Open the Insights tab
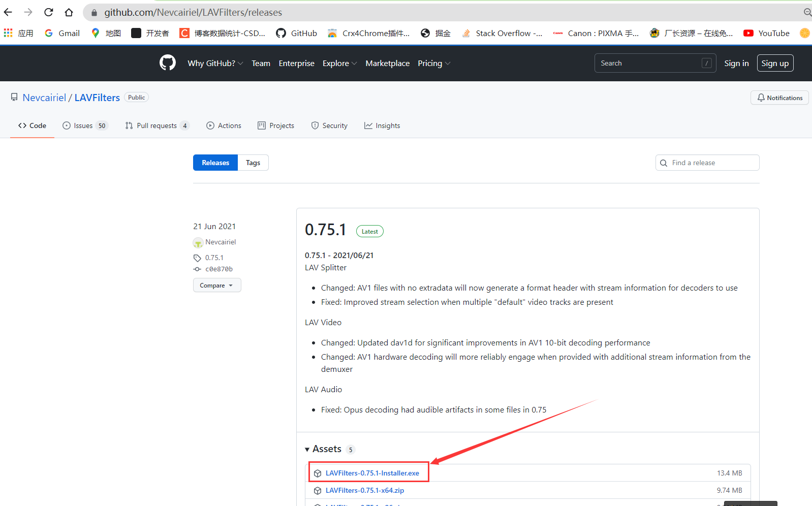Image resolution: width=812 pixels, height=506 pixels. click(382, 125)
